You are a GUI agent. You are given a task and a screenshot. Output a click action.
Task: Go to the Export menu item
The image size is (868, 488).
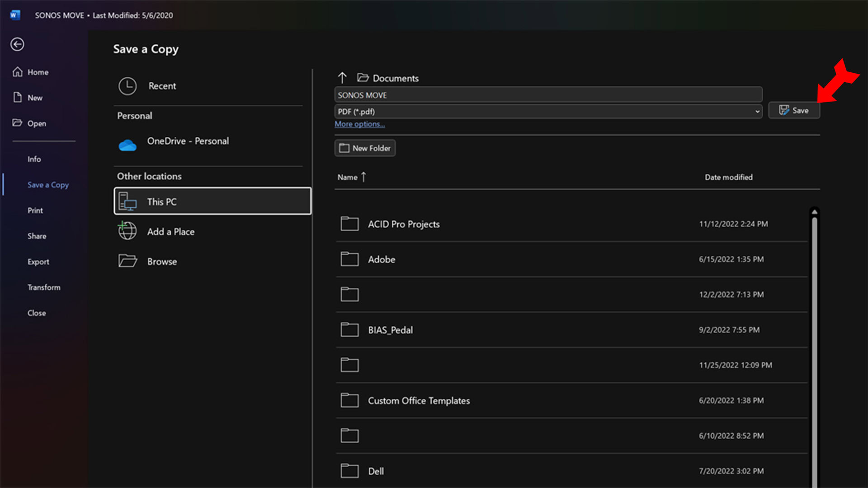point(38,262)
